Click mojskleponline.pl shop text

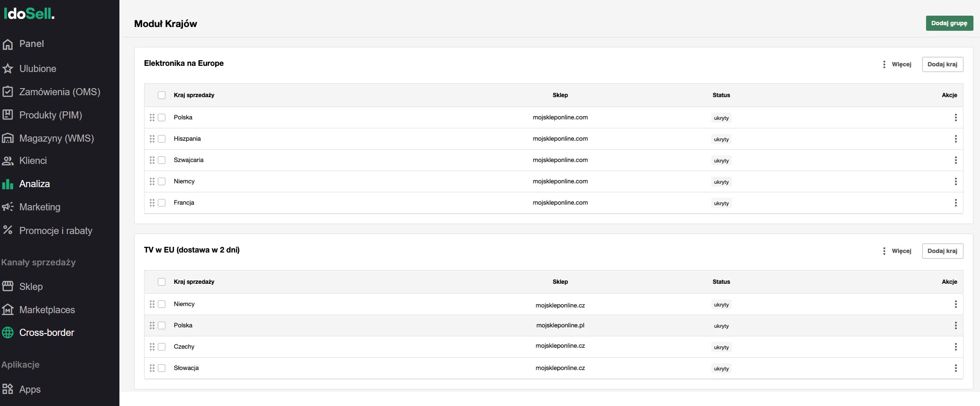tap(560, 325)
